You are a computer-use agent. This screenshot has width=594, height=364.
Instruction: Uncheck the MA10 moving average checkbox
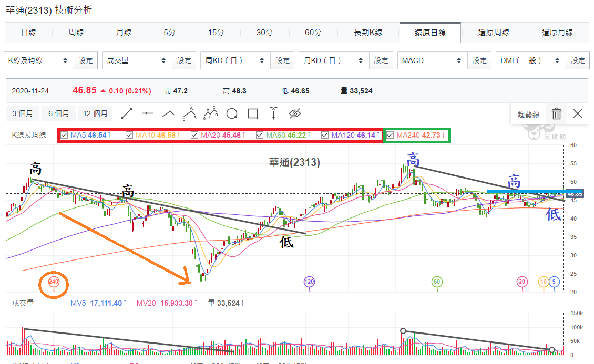click(x=129, y=135)
